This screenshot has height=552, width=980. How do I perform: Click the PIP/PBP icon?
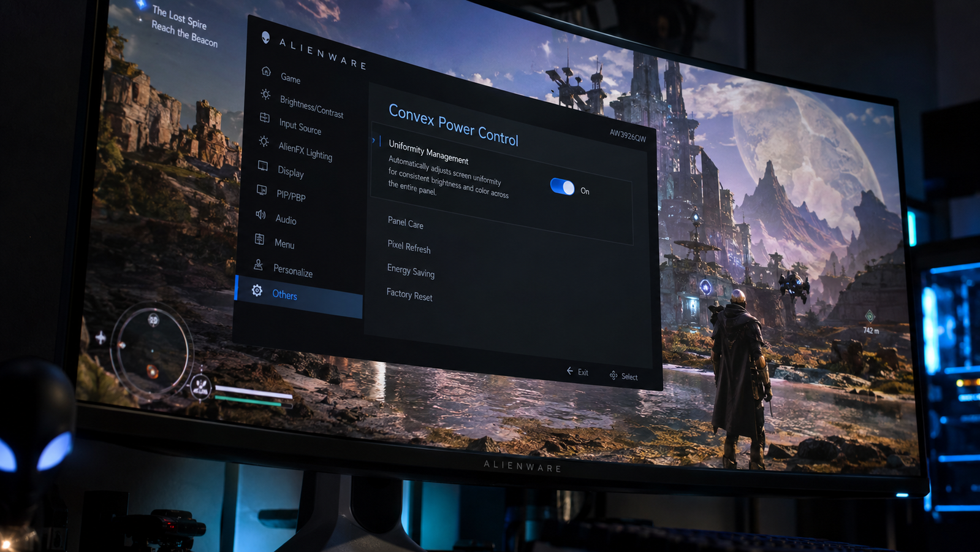point(262,190)
